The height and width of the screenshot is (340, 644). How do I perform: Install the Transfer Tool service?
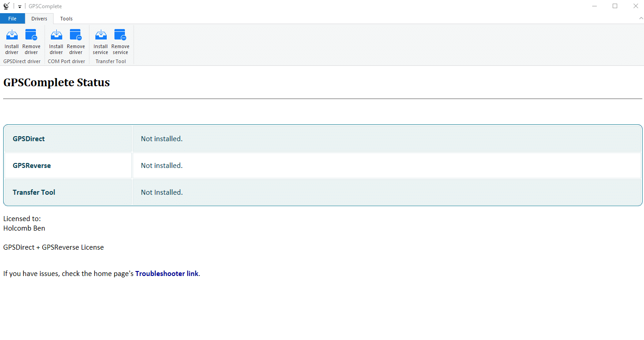101,41
